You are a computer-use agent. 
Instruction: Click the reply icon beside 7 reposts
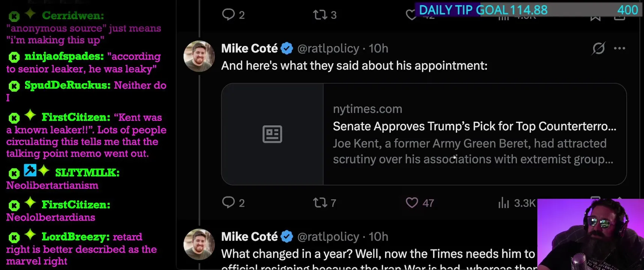click(228, 202)
